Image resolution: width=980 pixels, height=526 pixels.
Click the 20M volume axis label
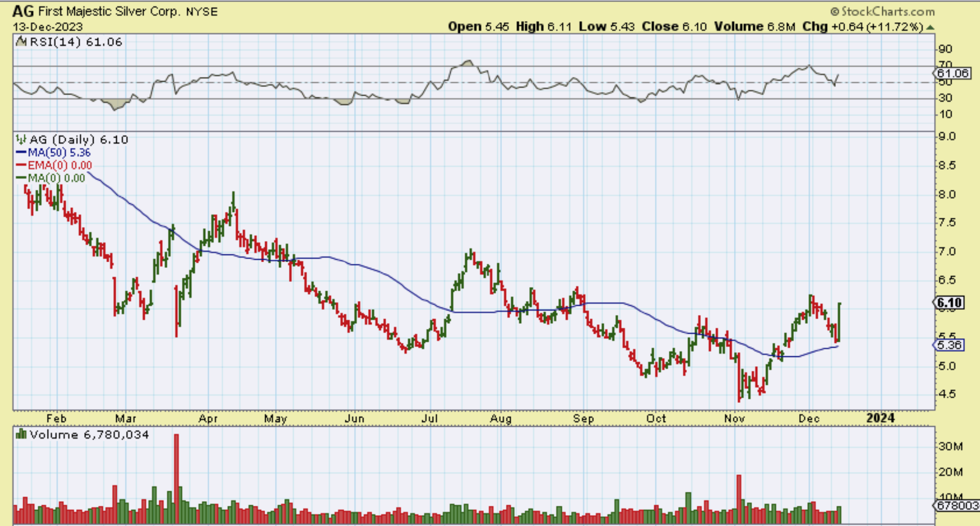coord(950,472)
